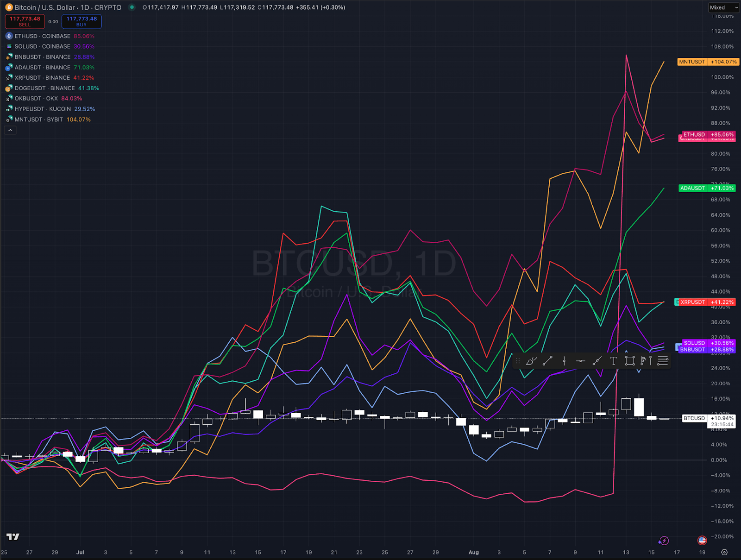Select the XRPUSDT · BINANCE legend row
This screenshot has width=741, height=560.
pos(50,78)
